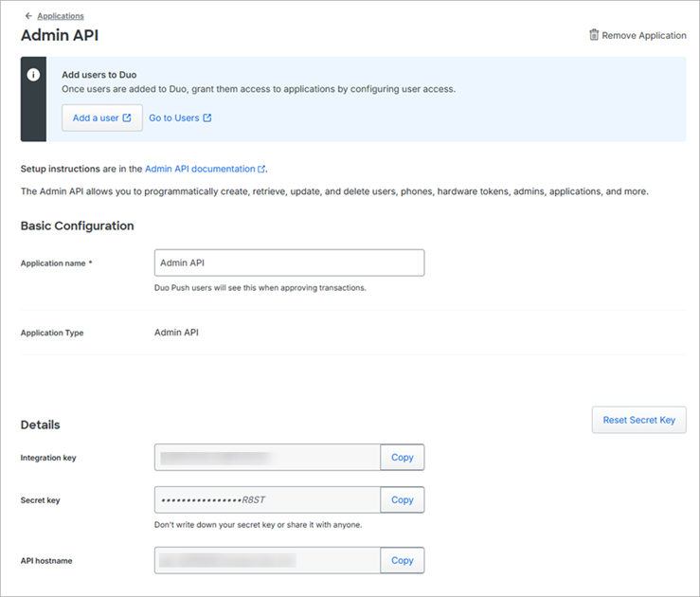This screenshot has height=597, width=700.
Task: Click the 'Don't write down your secret key' note
Action: [258, 525]
